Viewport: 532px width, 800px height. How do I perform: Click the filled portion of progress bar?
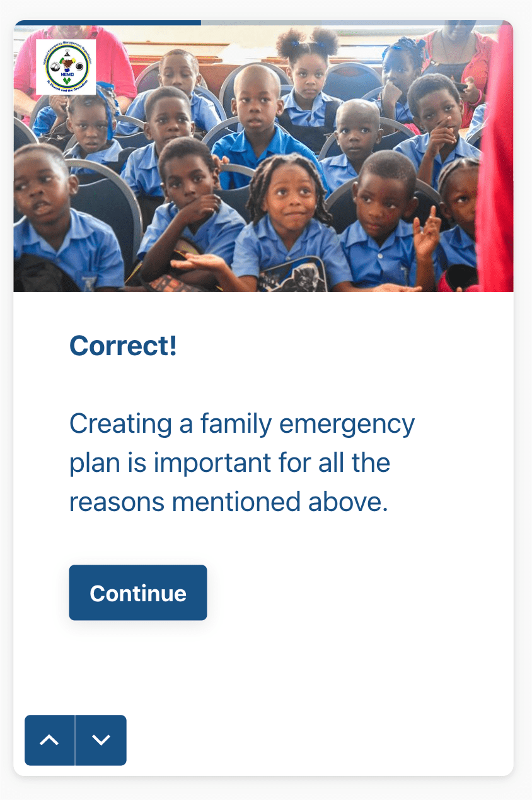[x=107, y=23]
